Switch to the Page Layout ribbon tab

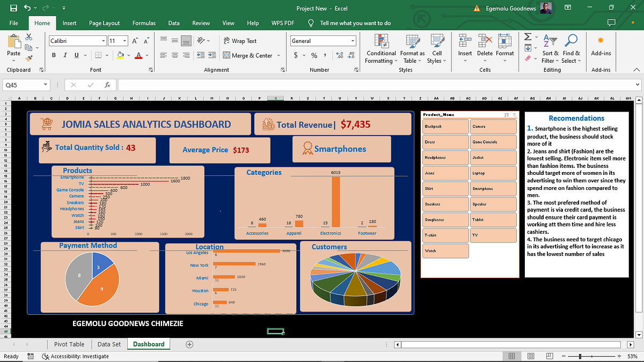[x=104, y=23]
